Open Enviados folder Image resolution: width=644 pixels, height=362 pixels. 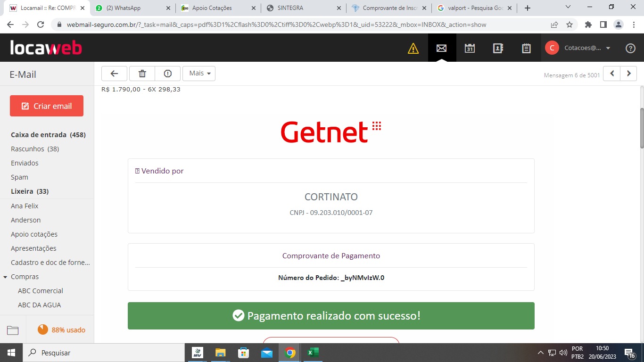pyautogui.click(x=25, y=163)
